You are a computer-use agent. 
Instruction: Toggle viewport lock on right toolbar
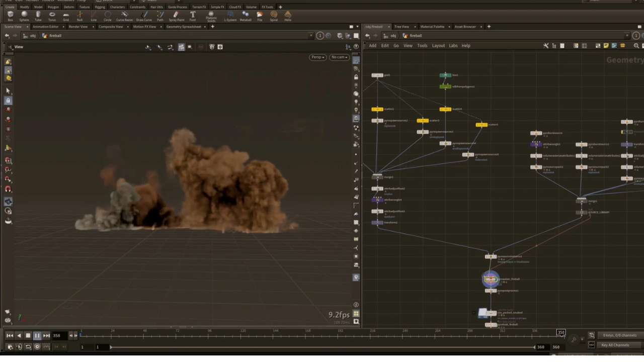(356, 77)
